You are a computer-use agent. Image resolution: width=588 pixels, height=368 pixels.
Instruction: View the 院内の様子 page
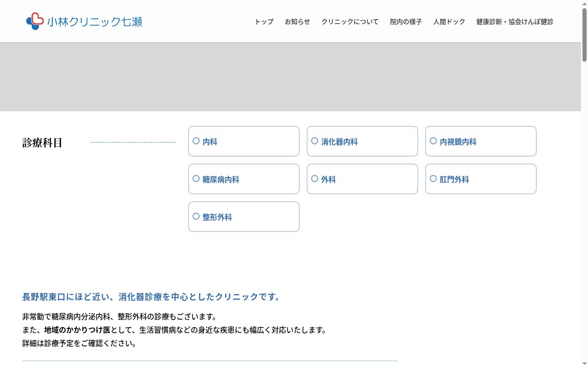[406, 22]
